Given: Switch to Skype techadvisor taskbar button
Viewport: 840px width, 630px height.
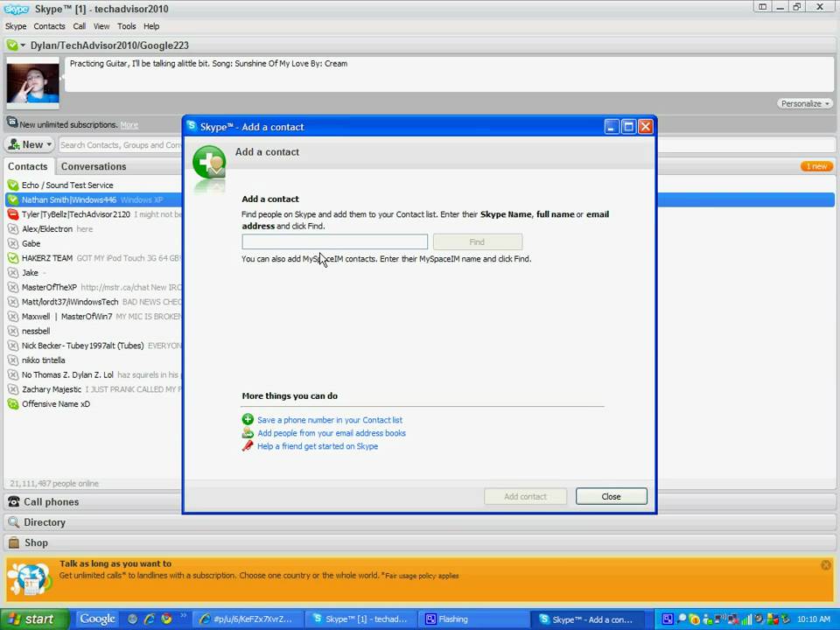Looking at the screenshot, I should point(360,619).
